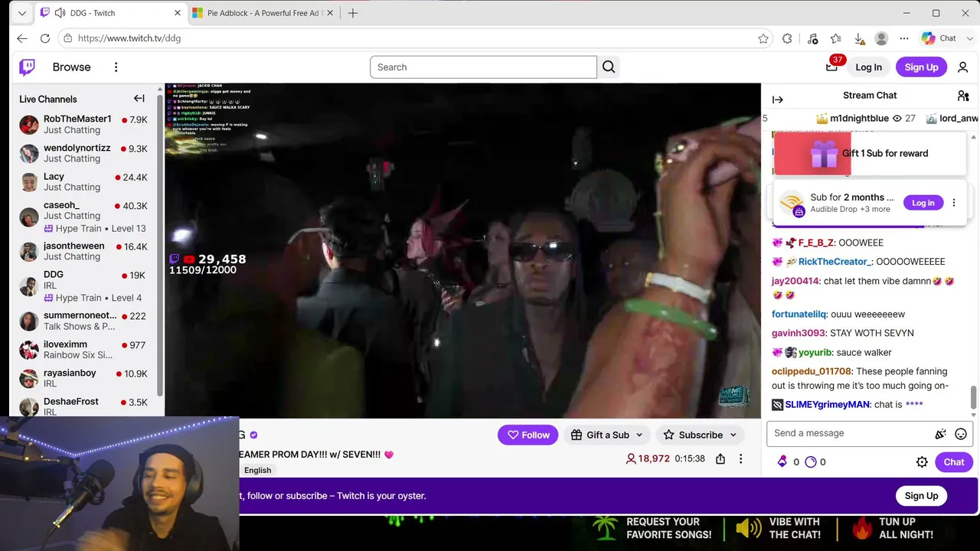Click the Log In button in the header

868,67
